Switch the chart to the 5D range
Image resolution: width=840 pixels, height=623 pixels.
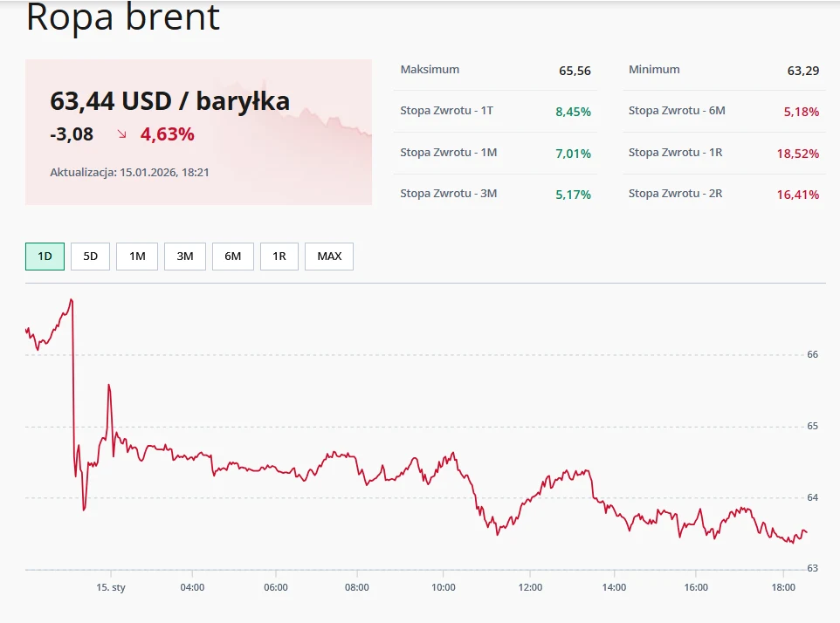click(90, 256)
